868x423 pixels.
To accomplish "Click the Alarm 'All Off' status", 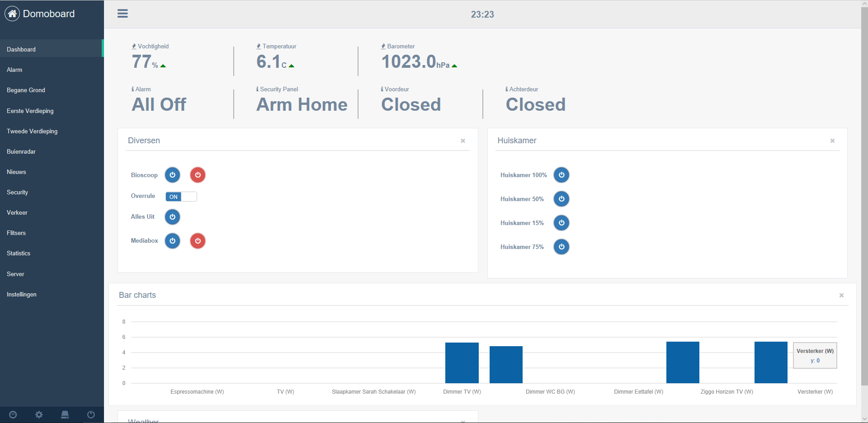I will (159, 104).
